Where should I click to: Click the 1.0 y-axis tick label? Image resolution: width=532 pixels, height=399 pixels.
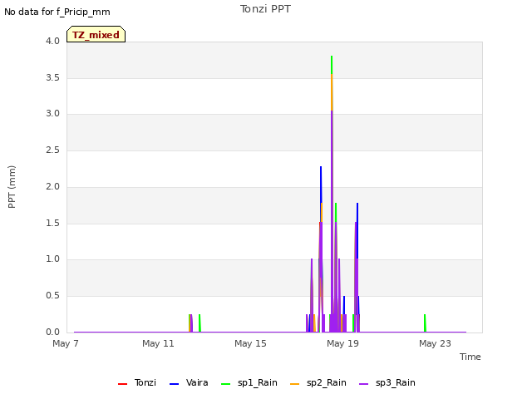point(52,259)
